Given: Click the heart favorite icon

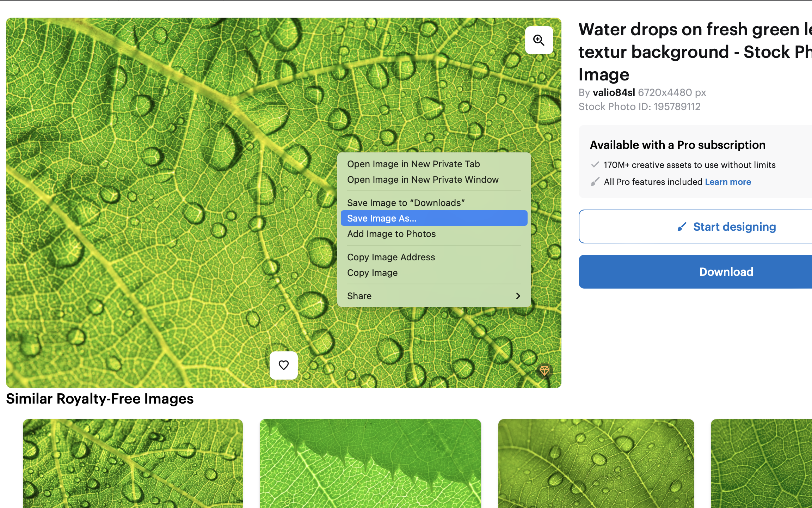Looking at the screenshot, I should [284, 365].
